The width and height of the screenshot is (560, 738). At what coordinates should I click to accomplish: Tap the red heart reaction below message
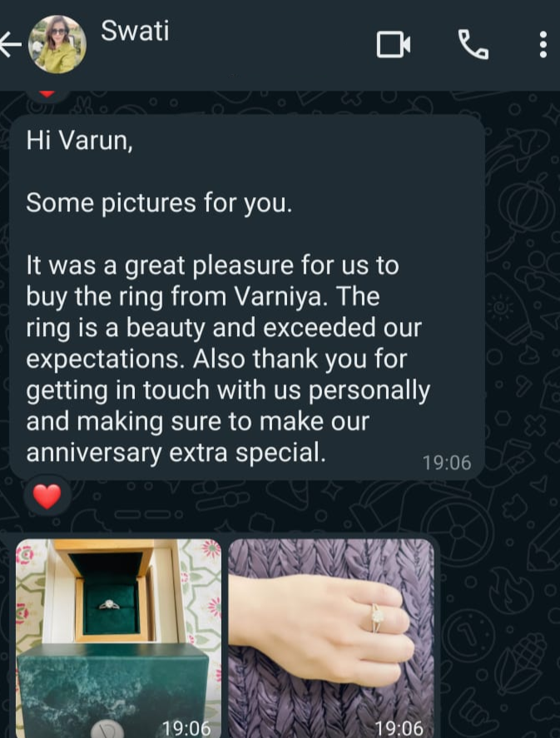[x=47, y=497]
